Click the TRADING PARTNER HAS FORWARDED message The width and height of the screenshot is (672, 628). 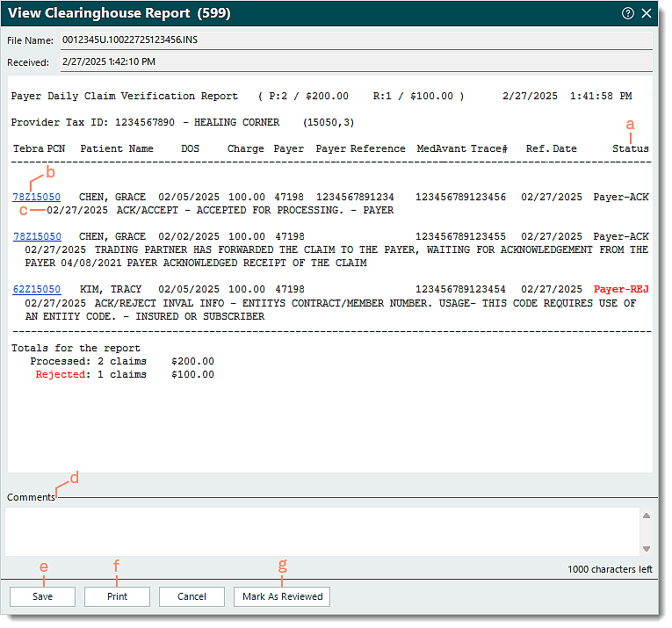[336, 256]
